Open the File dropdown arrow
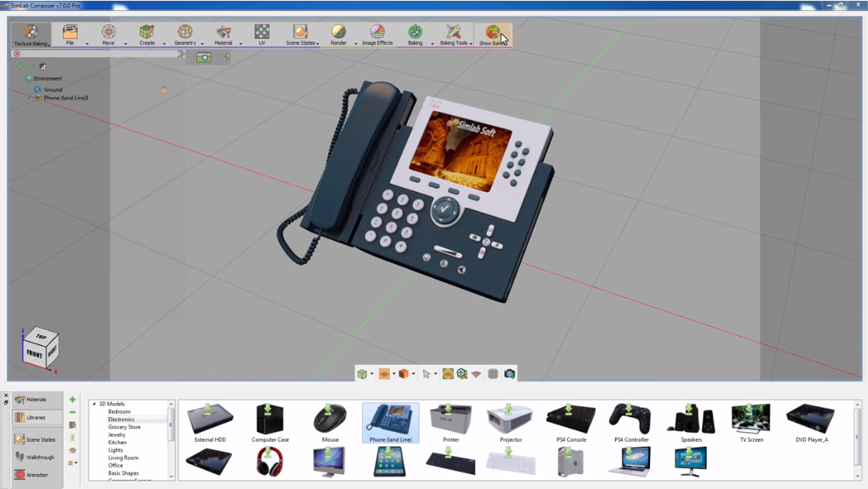Image resolution: width=868 pixels, height=489 pixels. point(87,43)
